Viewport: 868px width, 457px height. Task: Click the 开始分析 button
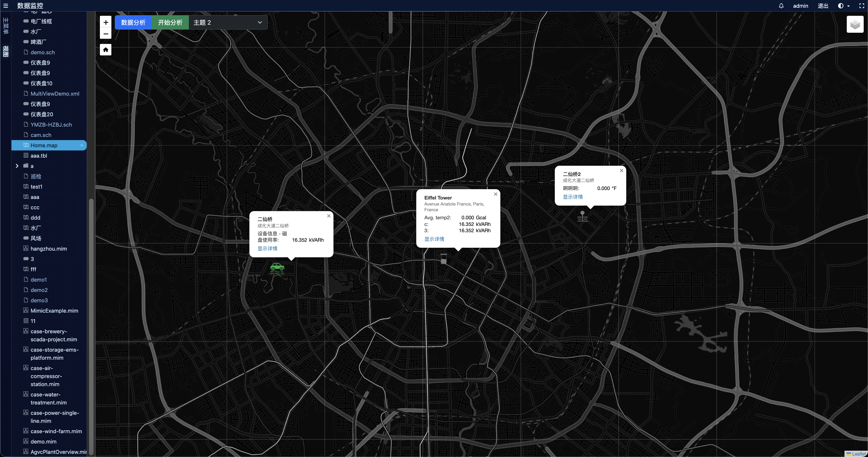point(170,22)
